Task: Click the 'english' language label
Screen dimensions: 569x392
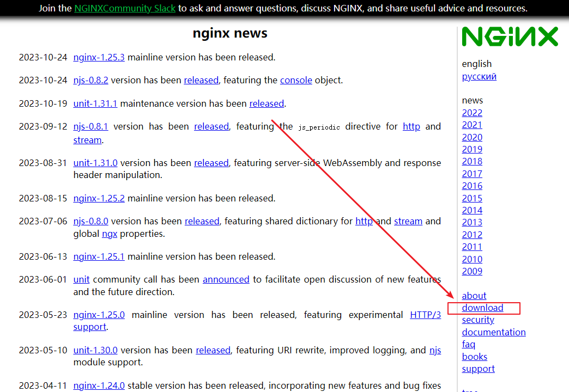Action: tap(477, 64)
